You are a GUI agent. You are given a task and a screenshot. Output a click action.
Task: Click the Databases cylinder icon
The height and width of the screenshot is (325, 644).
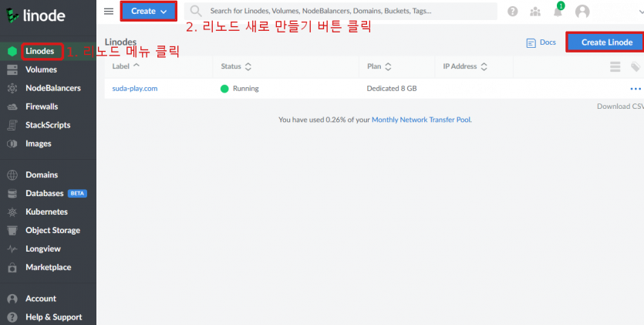pos(12,194)
